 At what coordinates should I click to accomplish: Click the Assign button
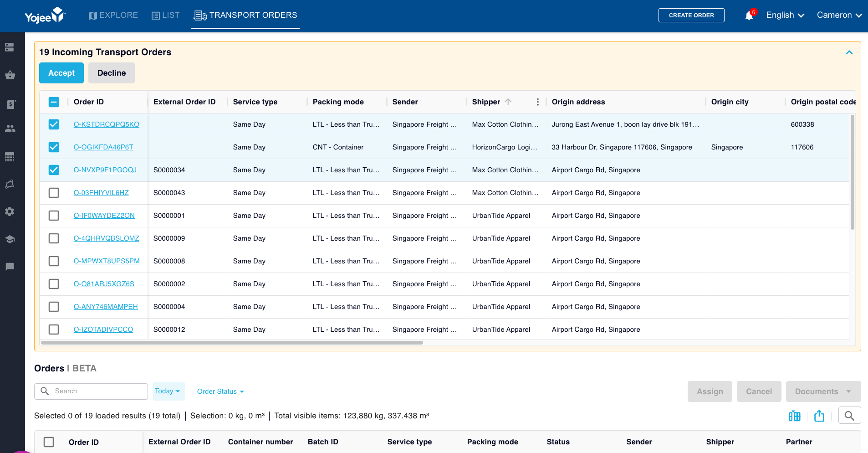coord(710,391)
